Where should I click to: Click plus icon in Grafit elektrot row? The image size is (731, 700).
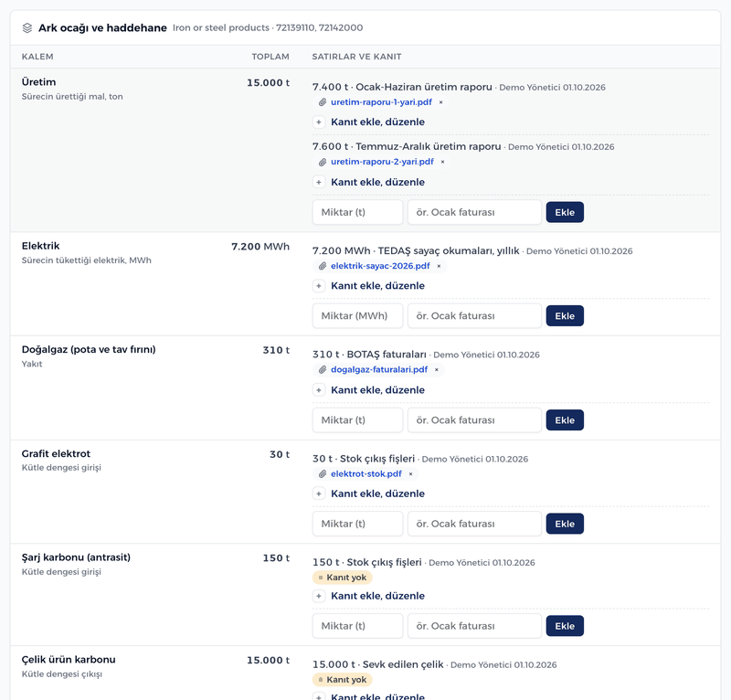click(319, 493)
